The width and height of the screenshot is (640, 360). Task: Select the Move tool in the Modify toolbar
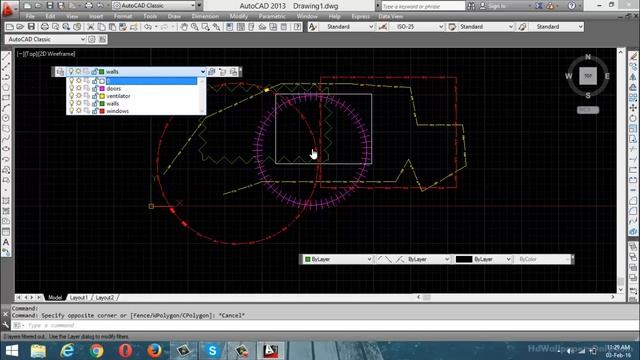tap(633, 108)
